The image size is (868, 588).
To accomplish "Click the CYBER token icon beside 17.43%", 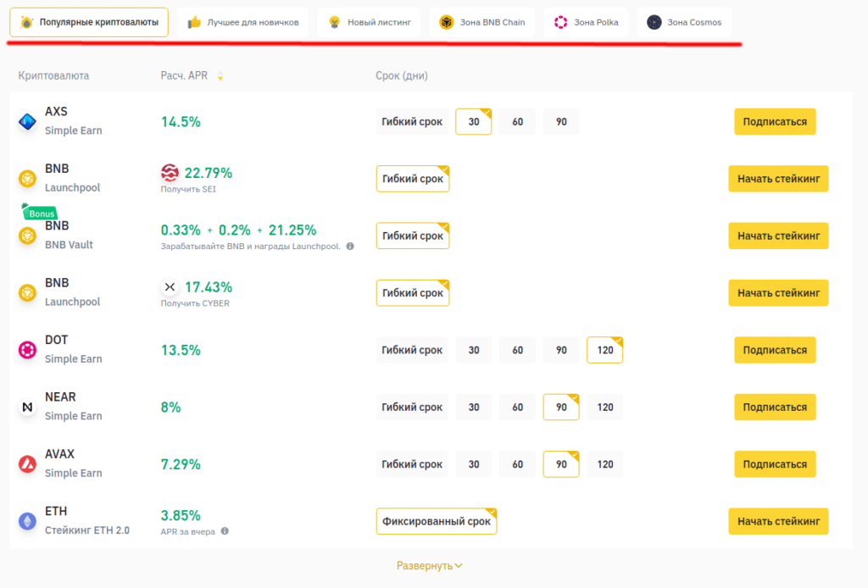I will 170,287.
